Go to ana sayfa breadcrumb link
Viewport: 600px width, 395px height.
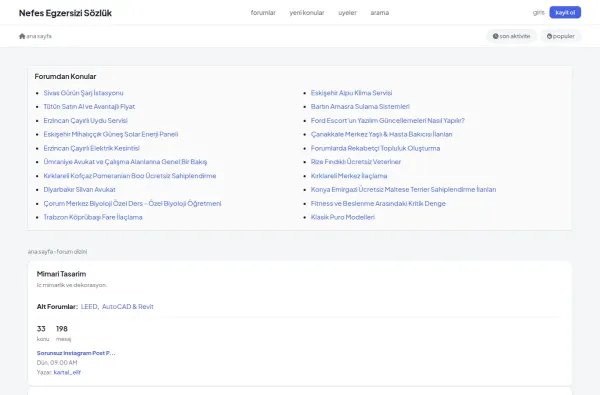click(39, 36)
